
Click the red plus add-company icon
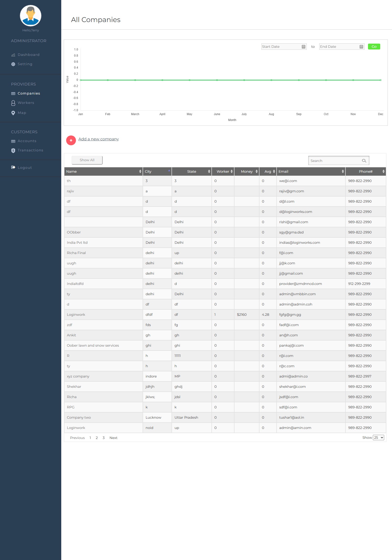71,140
